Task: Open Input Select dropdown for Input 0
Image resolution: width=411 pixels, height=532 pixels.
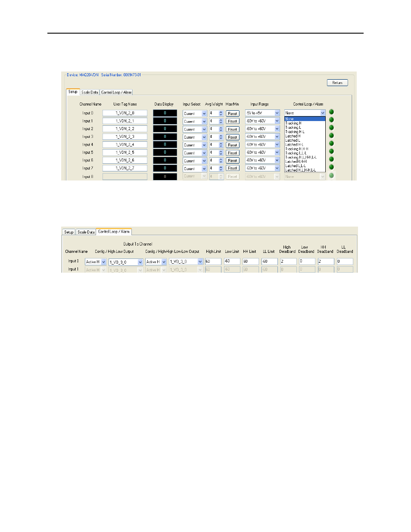Action: (195, 113)
